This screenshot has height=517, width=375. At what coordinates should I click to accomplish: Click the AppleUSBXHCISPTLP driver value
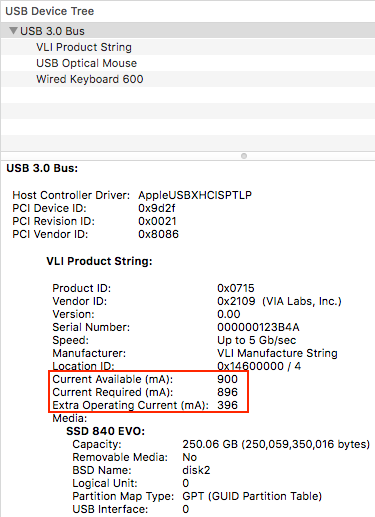point(195,195)
